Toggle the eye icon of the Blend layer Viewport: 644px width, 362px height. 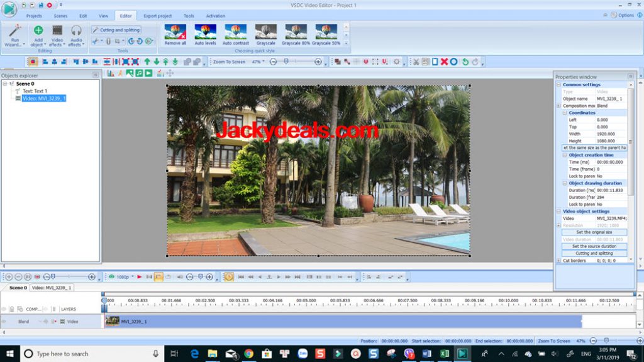[4, 322]
